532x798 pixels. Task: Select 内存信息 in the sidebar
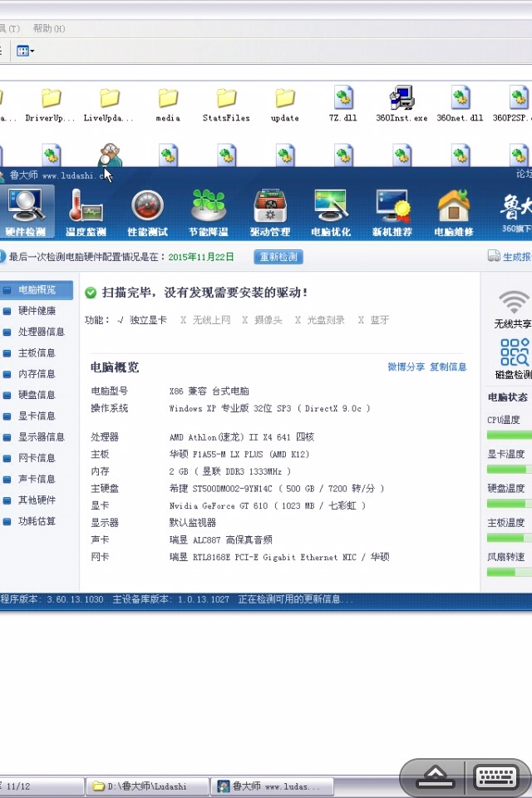36,374
